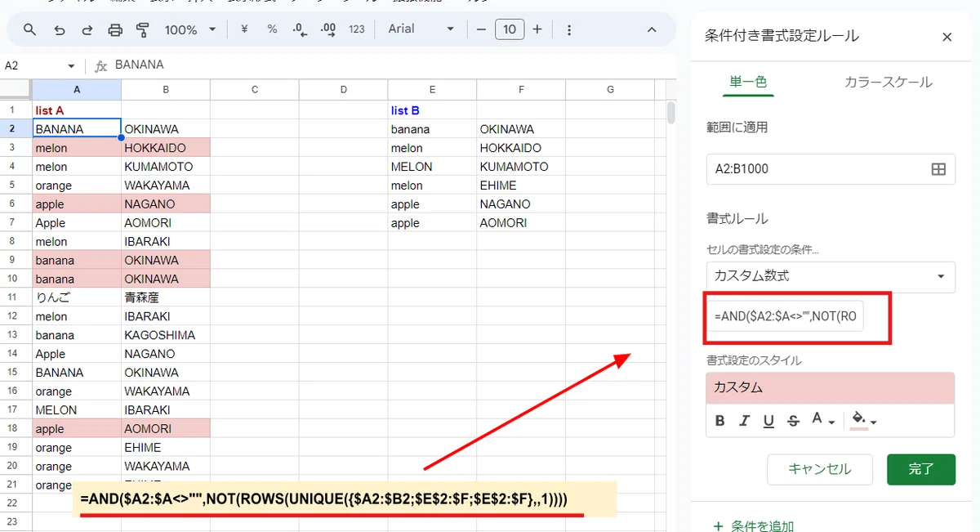Open the 100% zoom dropdown

tap(189, 29)
